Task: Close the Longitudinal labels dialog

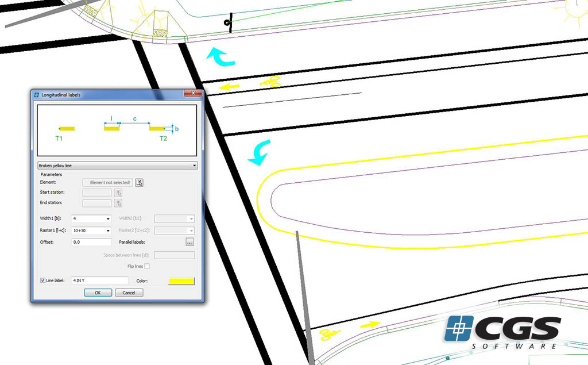Action: click(x=193, y=93)
